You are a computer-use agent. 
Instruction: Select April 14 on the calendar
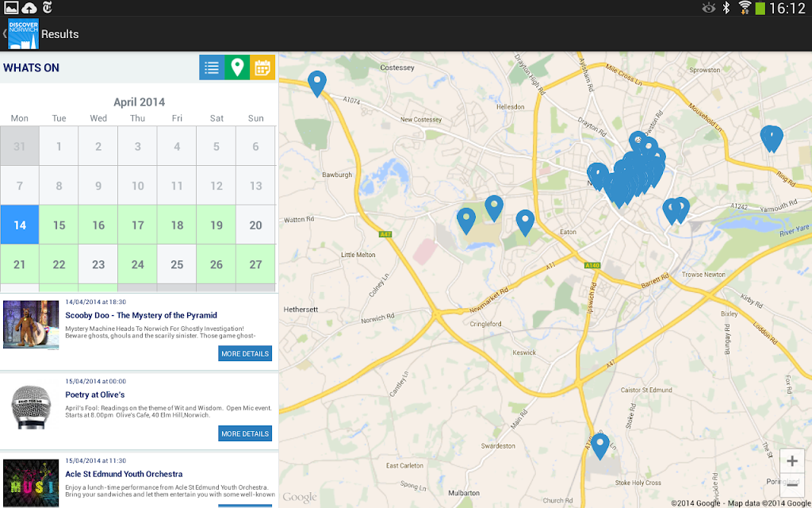point(20,225)
